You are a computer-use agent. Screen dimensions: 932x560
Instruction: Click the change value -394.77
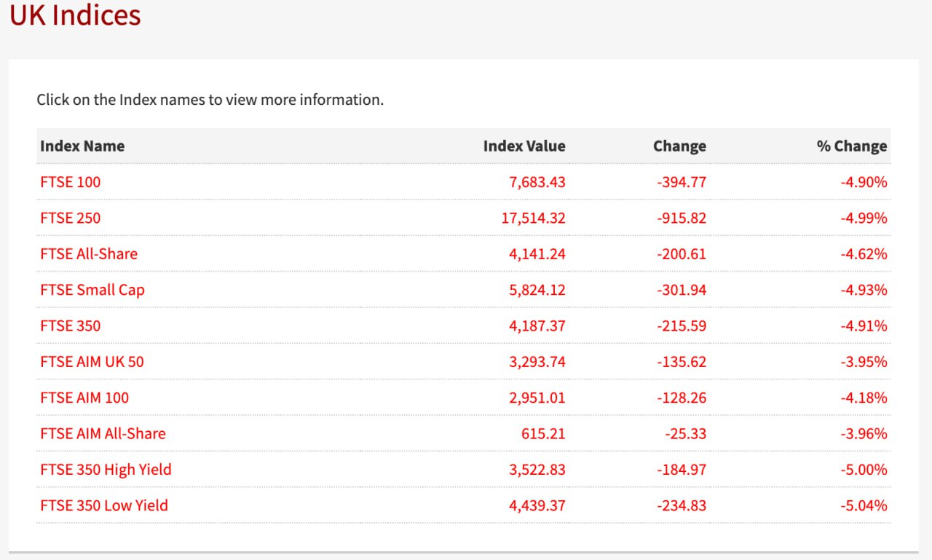click(x=682, y=182)
